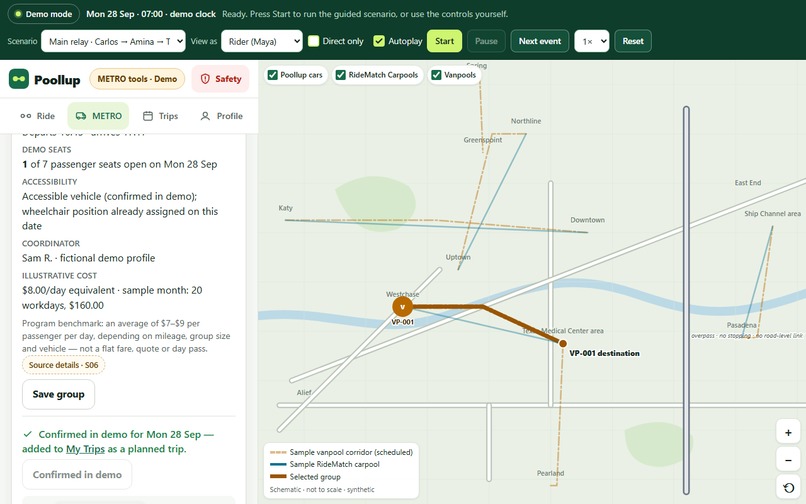Click the METRO tools Demo badge
This screenshot has width=806, height=504.
pyautogui.click(x=137, y=79)
